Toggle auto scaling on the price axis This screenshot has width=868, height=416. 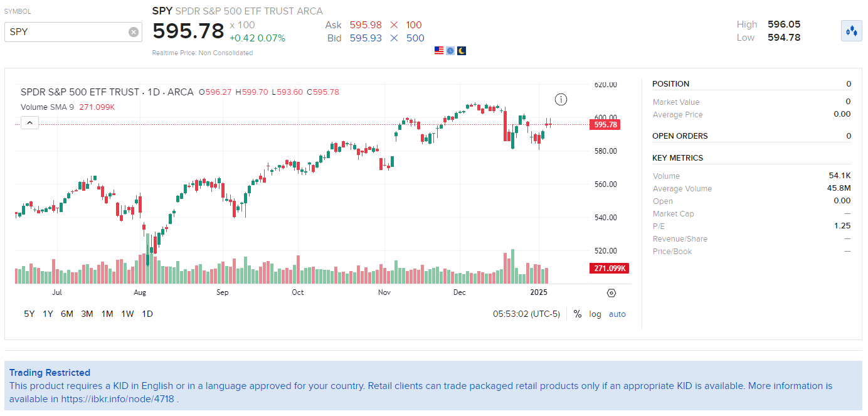click(617, 313)
